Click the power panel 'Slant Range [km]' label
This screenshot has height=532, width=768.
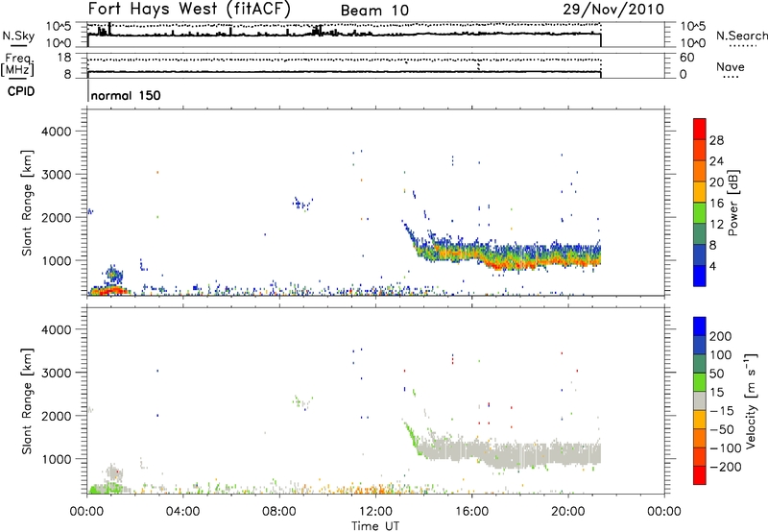[27, 203]
